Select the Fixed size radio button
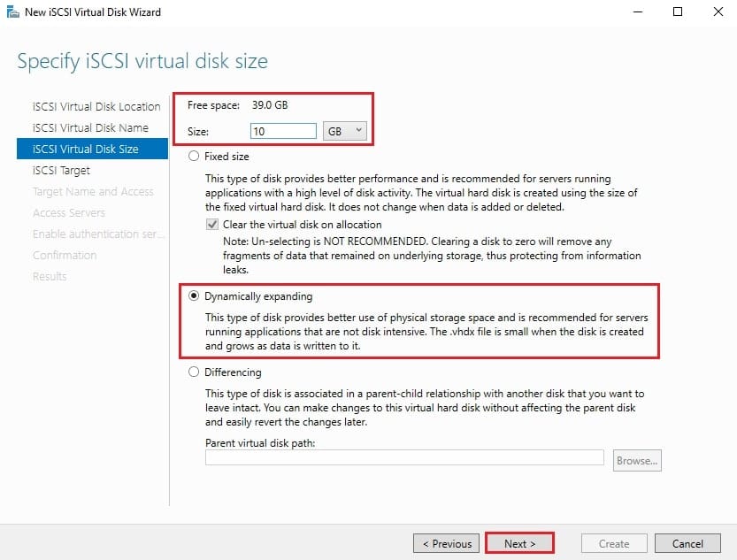Viewport: 737px width, 560px height. click(x=194, y=156)
